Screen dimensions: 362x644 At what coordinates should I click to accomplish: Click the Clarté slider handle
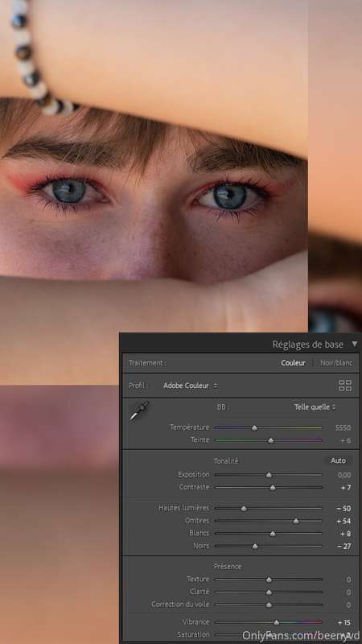269,592
